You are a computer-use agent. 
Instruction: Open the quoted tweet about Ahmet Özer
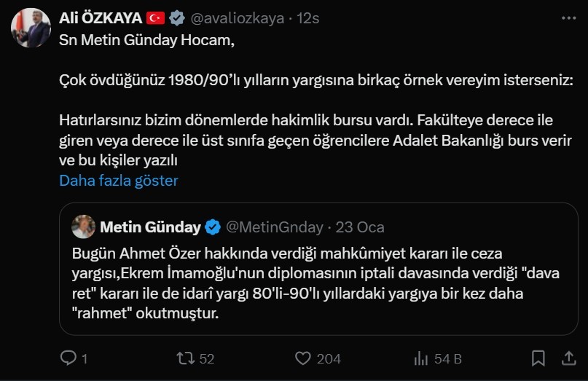319,283
